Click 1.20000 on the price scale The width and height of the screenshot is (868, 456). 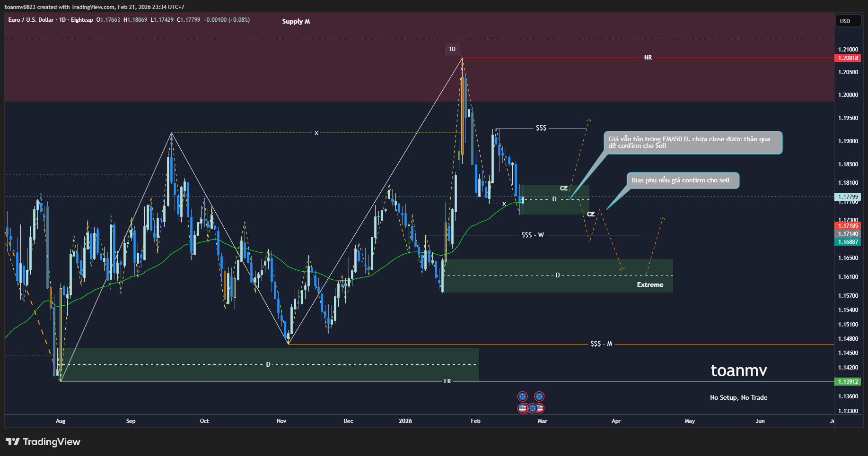(x=848, y=95)
